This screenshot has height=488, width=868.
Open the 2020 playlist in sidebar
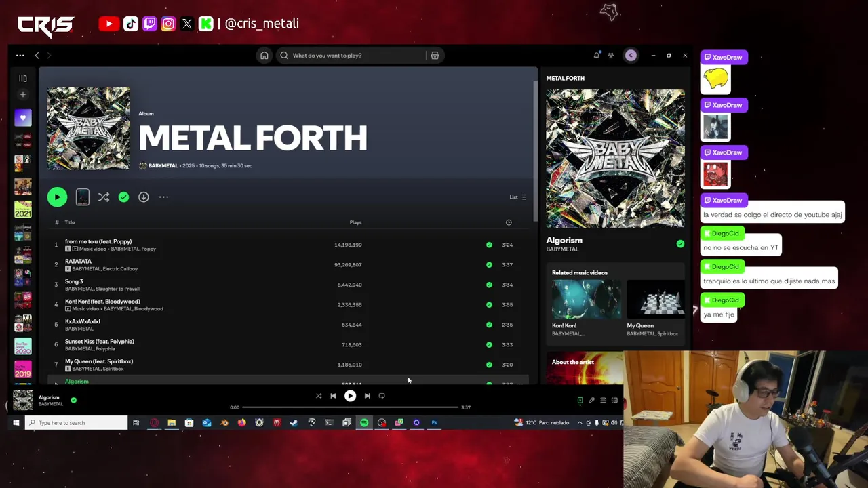(x=23, y=346)
